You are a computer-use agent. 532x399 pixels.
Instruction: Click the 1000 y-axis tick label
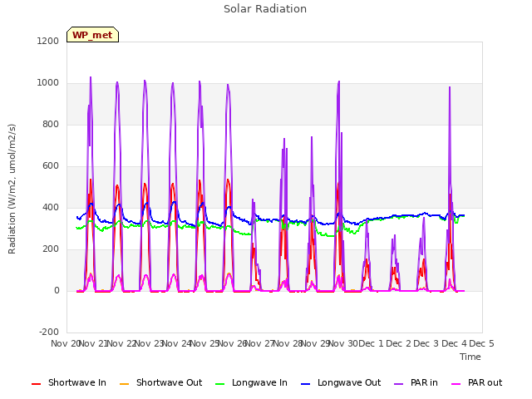(x=48, y=83)
